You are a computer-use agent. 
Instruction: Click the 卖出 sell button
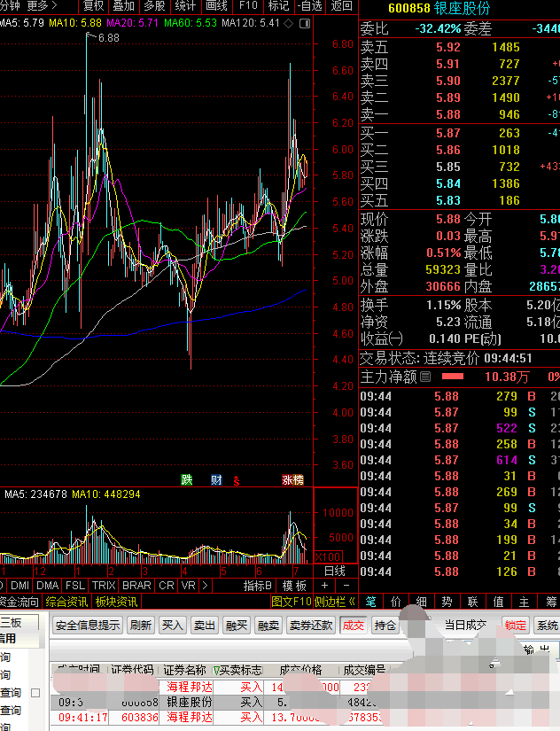204,626
